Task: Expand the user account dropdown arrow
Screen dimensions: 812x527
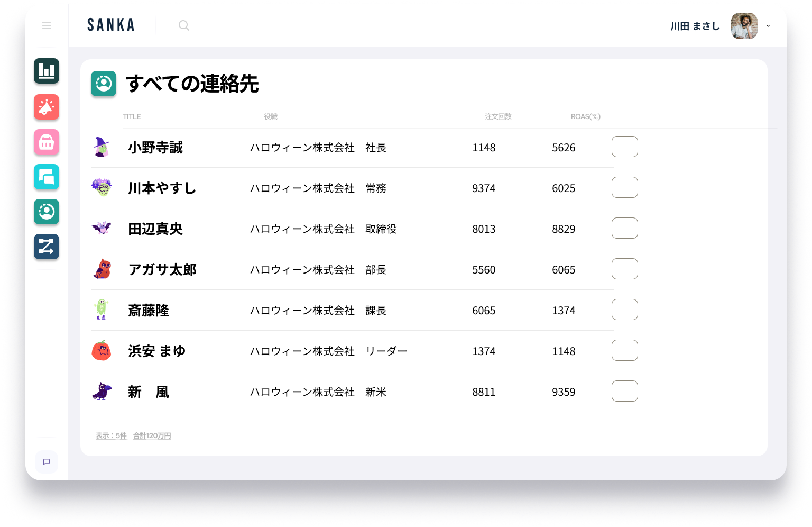Action: coord(768,26)
